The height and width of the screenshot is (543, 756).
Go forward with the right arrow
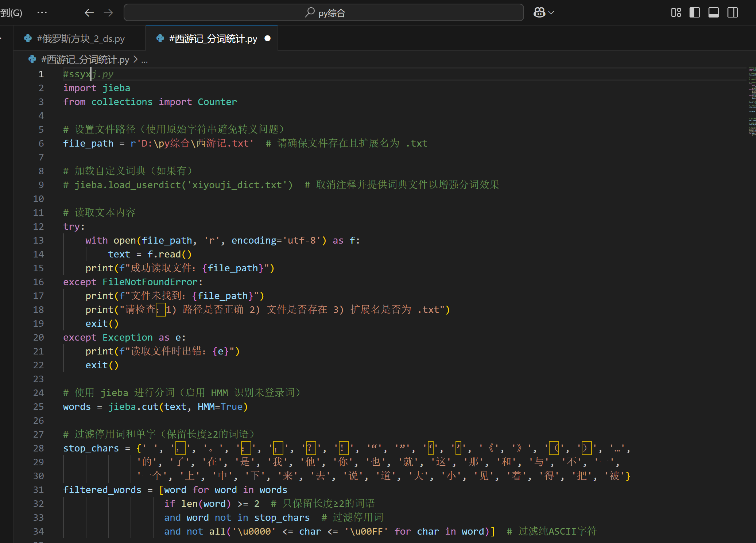tap(108, 13)
